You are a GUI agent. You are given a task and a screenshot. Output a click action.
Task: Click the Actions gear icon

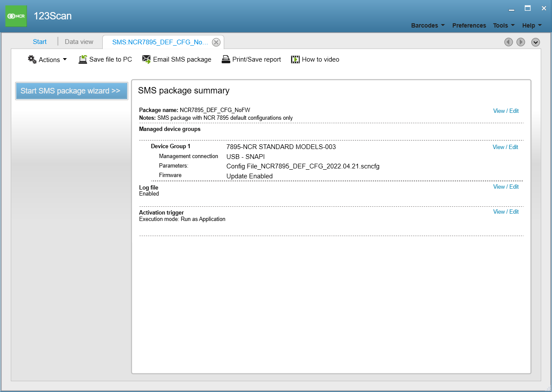32,59
